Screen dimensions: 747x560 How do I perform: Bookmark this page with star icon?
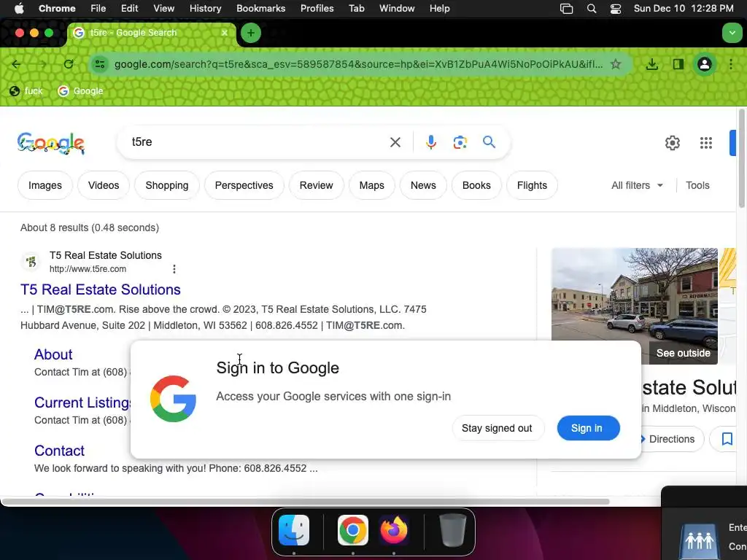[x=616, y=64]
